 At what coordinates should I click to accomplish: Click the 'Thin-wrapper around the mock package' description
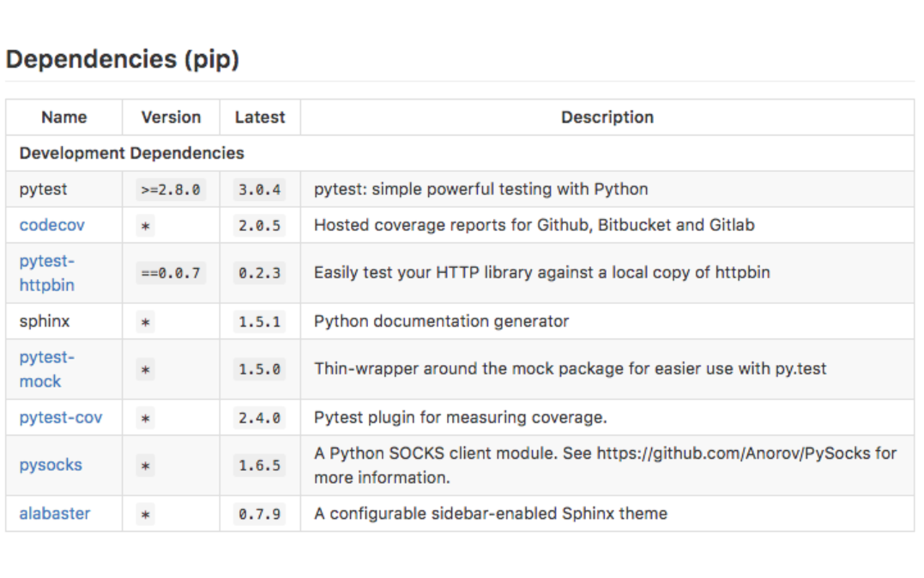(x=570, y=369)
